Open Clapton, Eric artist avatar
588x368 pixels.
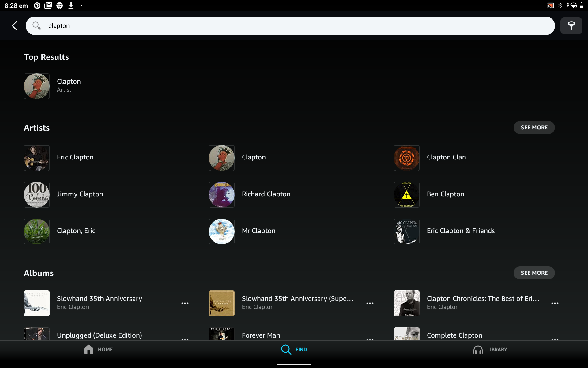click(37, 232)
